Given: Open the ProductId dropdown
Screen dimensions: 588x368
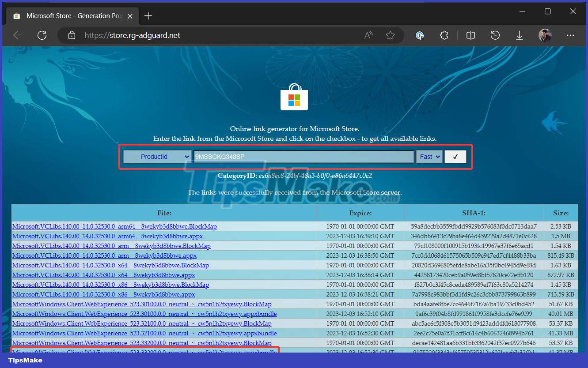Looking at the screenshot, I should tap(157, 156).
